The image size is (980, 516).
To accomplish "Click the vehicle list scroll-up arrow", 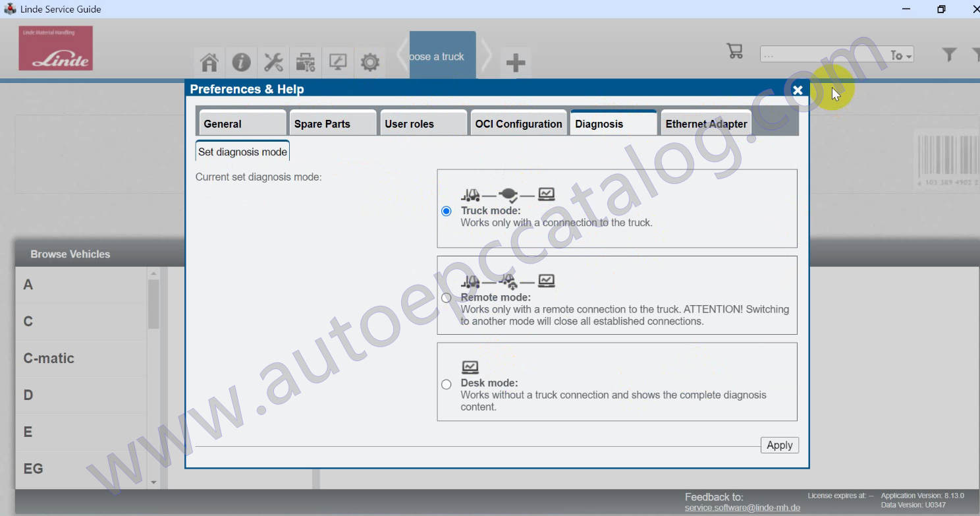I will 153,273.
